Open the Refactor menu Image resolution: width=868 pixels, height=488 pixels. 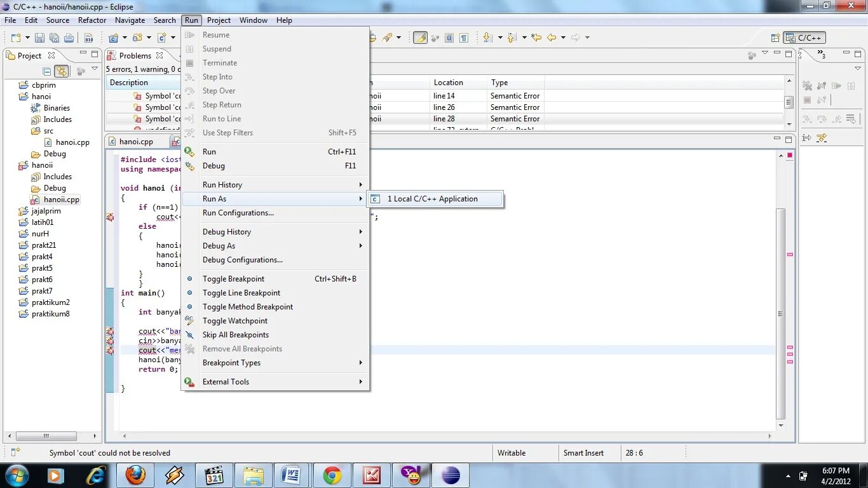(92, 20)
